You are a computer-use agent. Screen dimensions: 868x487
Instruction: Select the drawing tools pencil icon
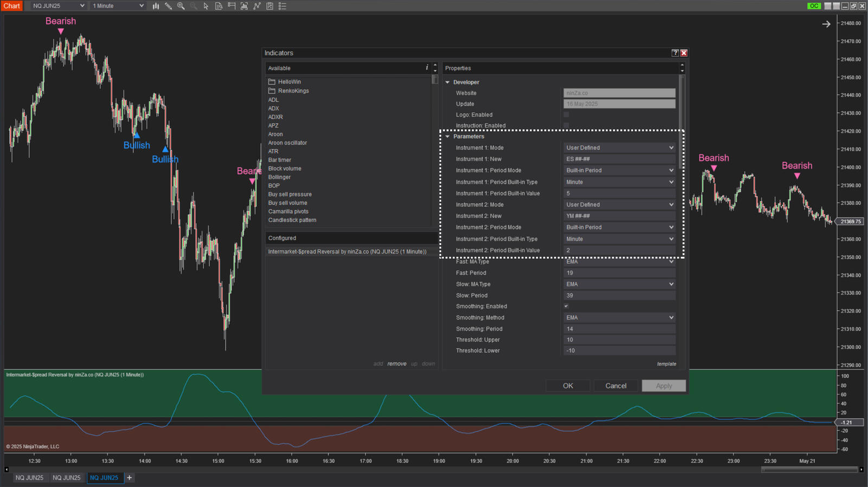[x=169, y=6]
